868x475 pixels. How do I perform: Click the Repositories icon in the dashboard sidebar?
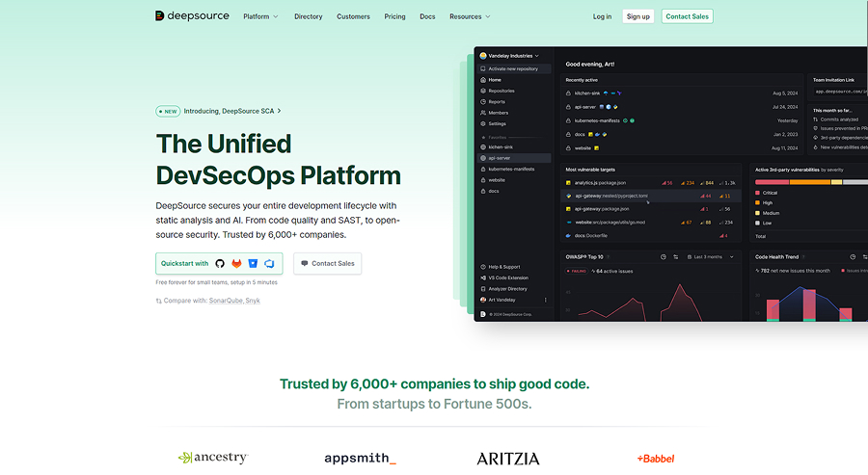click(x=483, y=91)
